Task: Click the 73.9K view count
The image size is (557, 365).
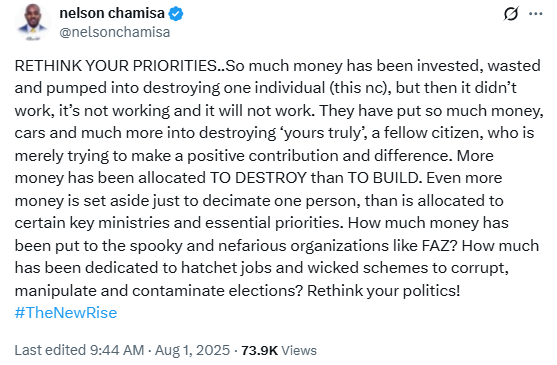Action: point(259,350)
